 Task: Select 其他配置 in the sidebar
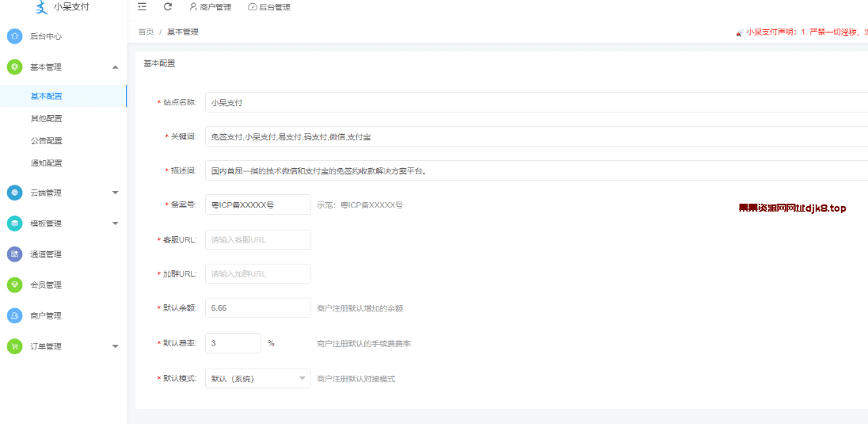47,119
